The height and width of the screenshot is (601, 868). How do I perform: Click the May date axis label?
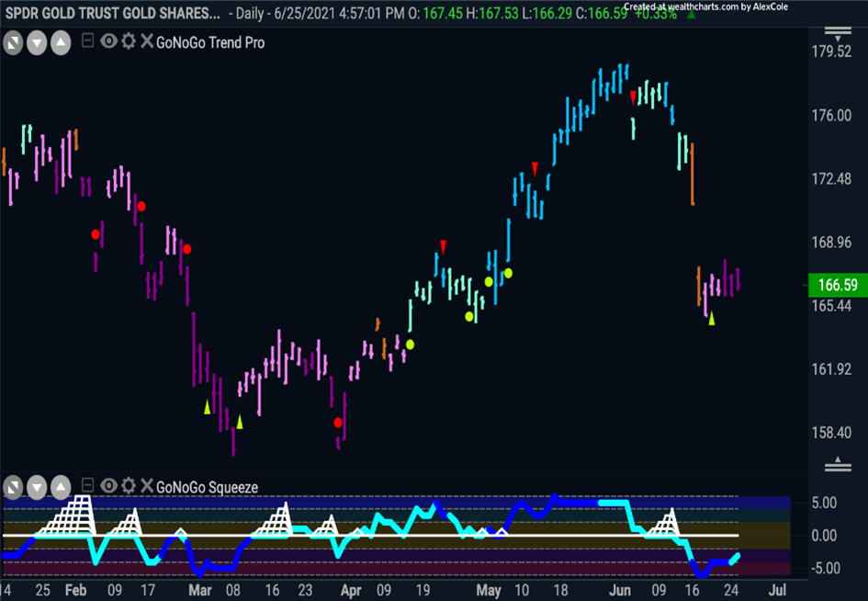[x=489, y=590]
